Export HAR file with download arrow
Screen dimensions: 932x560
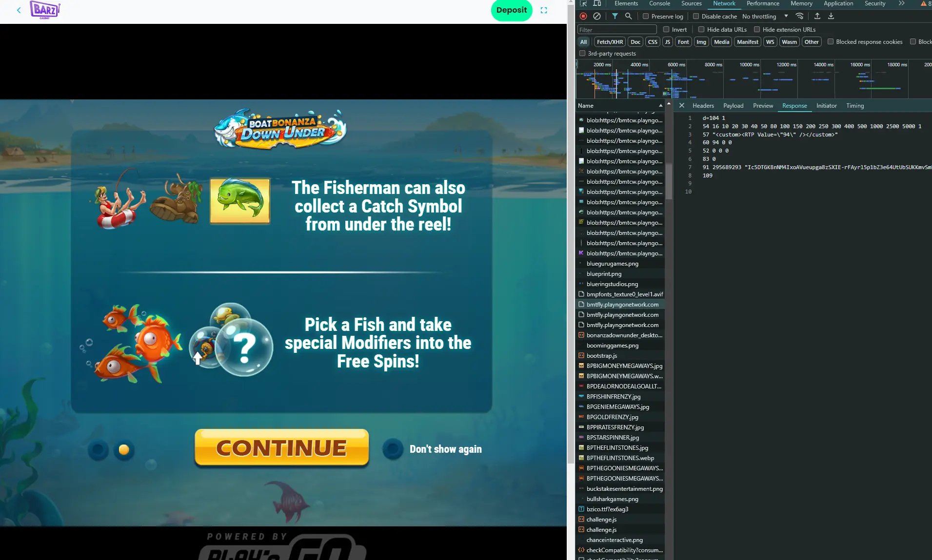(x=831, y=16)
